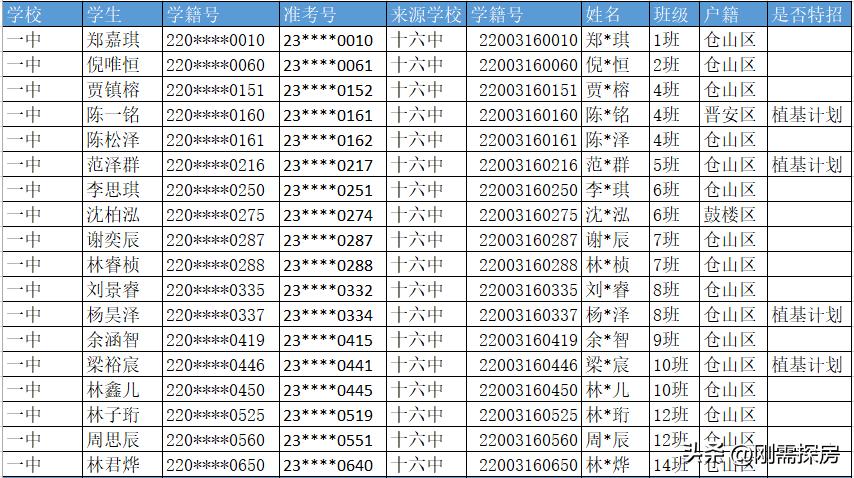
Task: Select student name 周思辰
Action: tap(113, 440)
